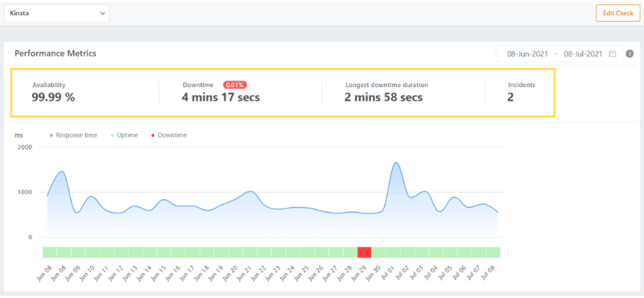The width and height of the screenshot is (644, 298).
Task: Toggle the Downtime legend series
Action: click(x=169, y=135)
